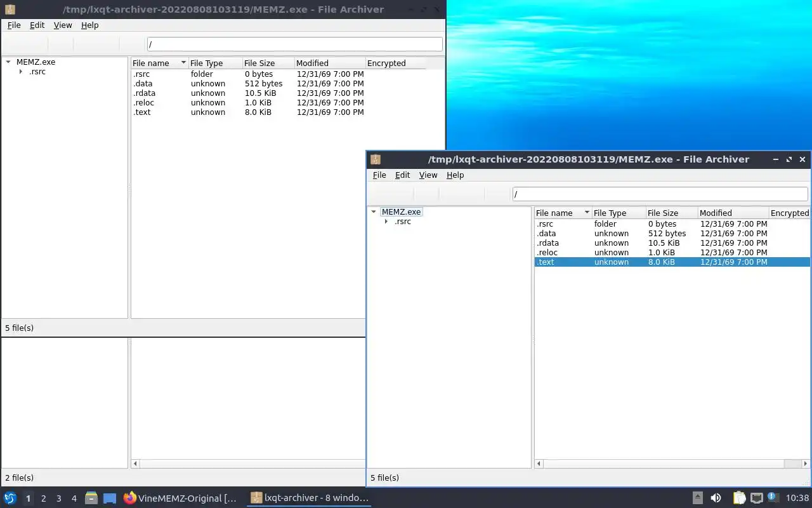
Task: Switch to virtual desktop 2
Action: pyautogui.click(x=43, y=498)
